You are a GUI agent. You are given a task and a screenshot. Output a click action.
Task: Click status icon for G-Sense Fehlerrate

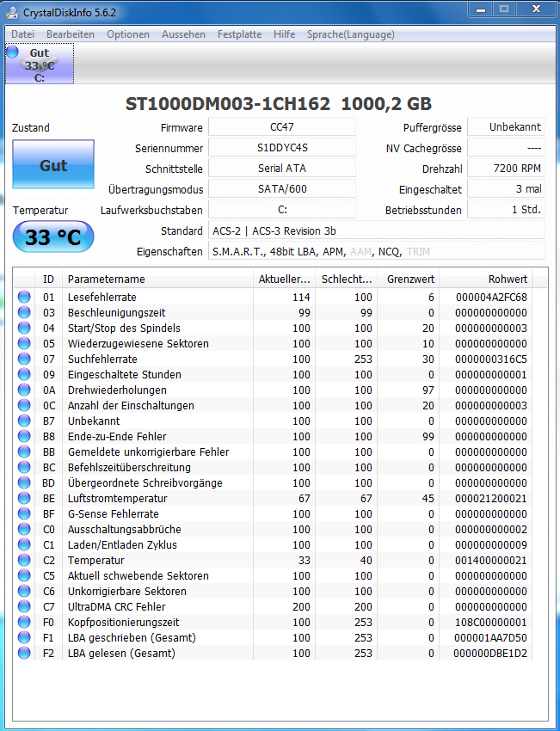[x=24, y=513]
